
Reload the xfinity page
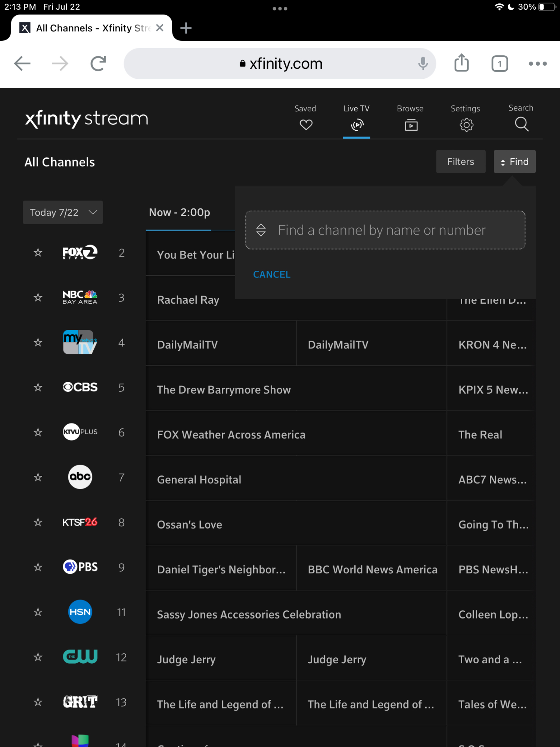point(98,63)
